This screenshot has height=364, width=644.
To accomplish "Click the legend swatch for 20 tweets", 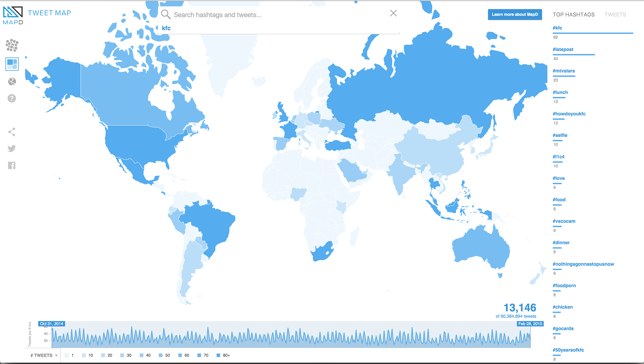I will [x=103, y=355].
